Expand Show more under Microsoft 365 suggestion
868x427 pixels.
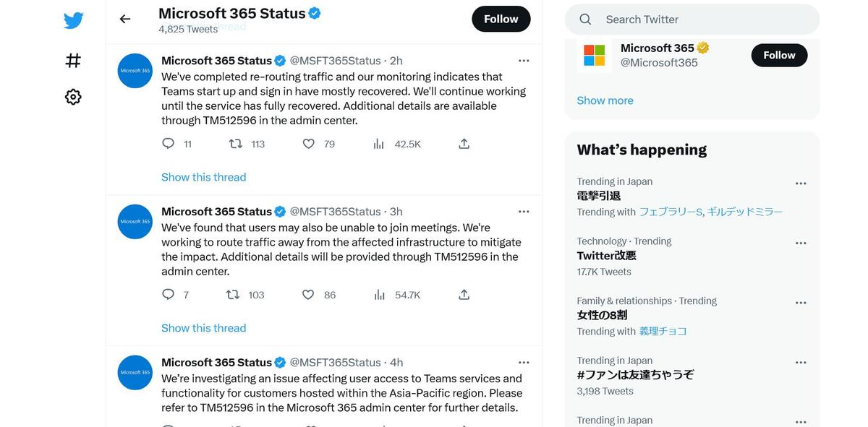[x=605, y=100]
